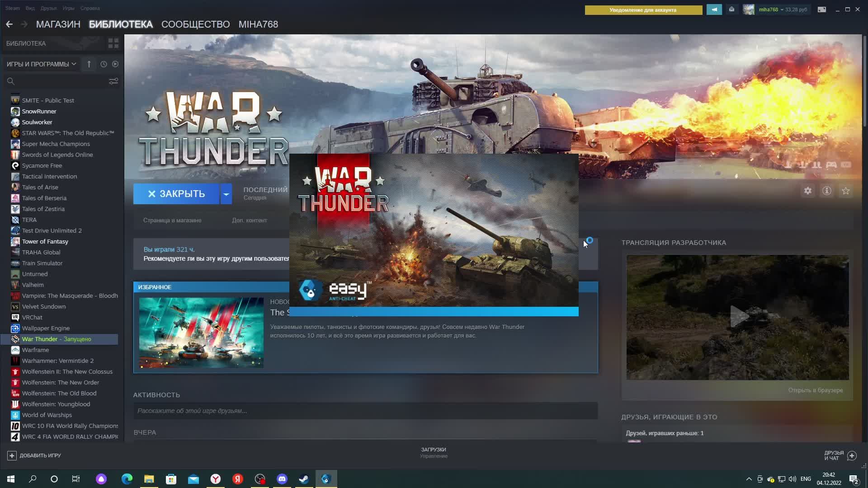The image size is (868, 488).
Task: Expand the close/install button dropdown arrow
Action: point(226,194)
